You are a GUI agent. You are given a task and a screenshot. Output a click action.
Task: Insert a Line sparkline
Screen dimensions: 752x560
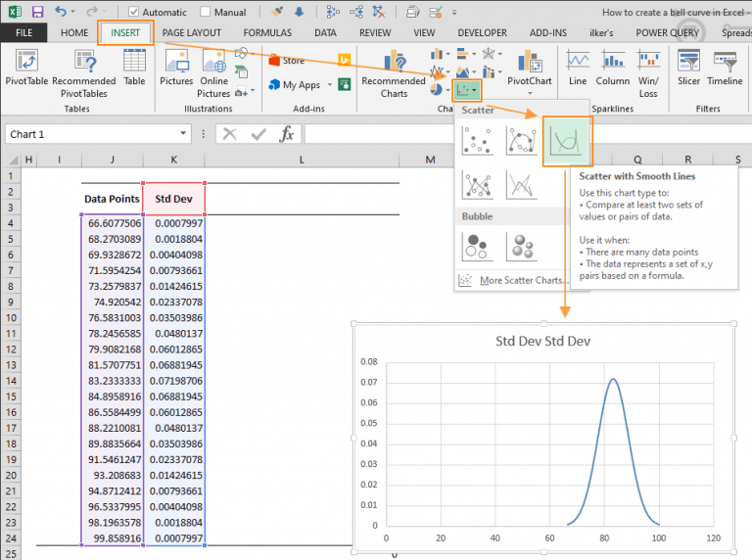point(578,68)
